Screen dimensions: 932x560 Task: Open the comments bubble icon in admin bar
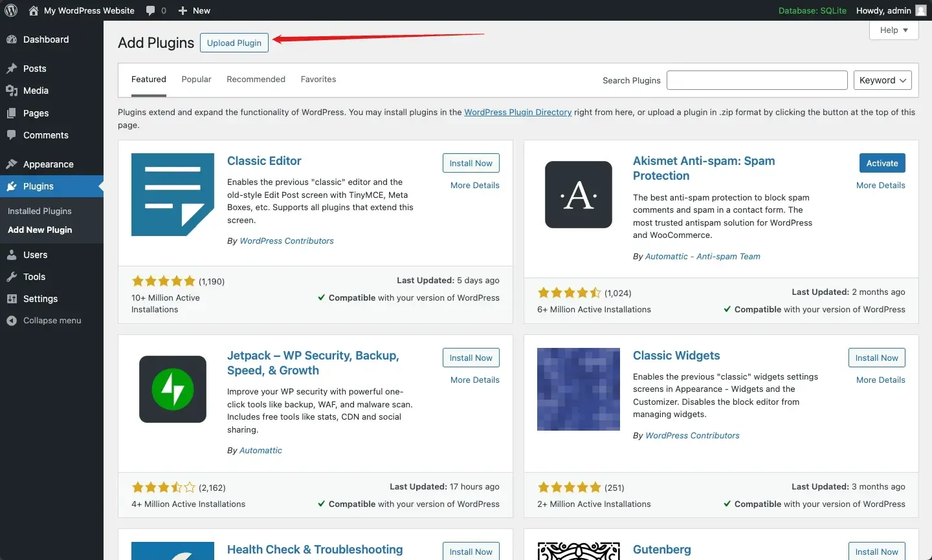coord(151,11)
